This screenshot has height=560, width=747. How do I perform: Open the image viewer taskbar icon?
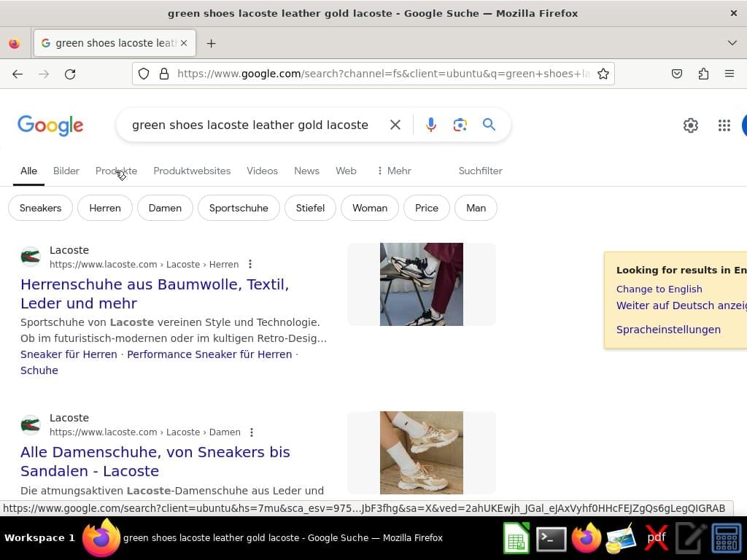[622, 539]
